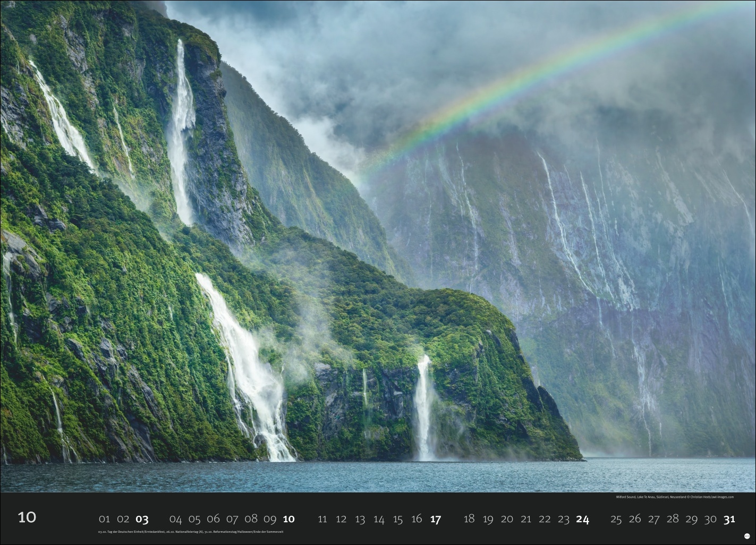Viewport: 756px width, 545px height.
Task: Click the Milford Sound photo credit caption
Action: click(674, 497)
